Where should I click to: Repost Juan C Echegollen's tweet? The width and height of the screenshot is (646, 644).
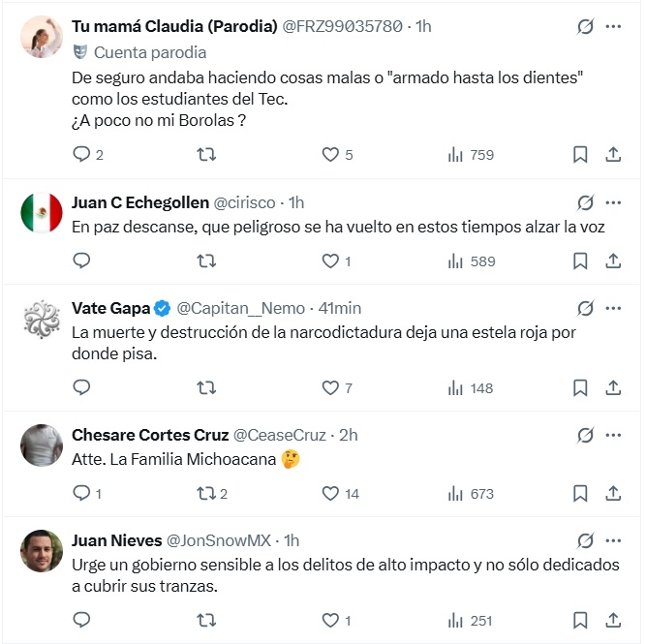pos(206,261)
